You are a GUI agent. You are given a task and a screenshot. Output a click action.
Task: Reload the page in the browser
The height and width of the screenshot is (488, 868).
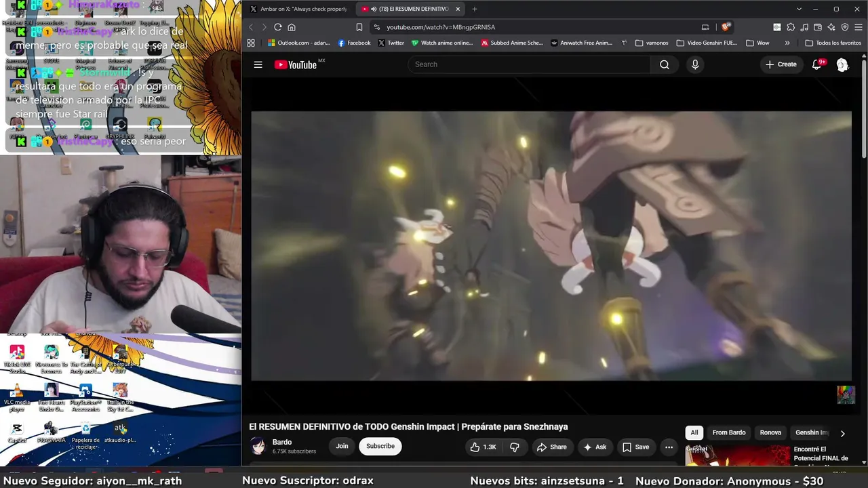[x=278, y=27]
